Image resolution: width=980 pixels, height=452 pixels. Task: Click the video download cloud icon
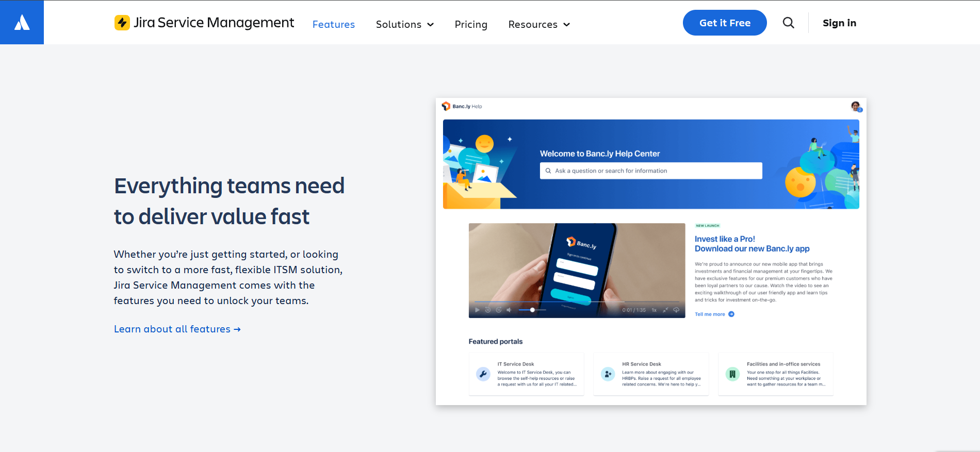(676, 310)
